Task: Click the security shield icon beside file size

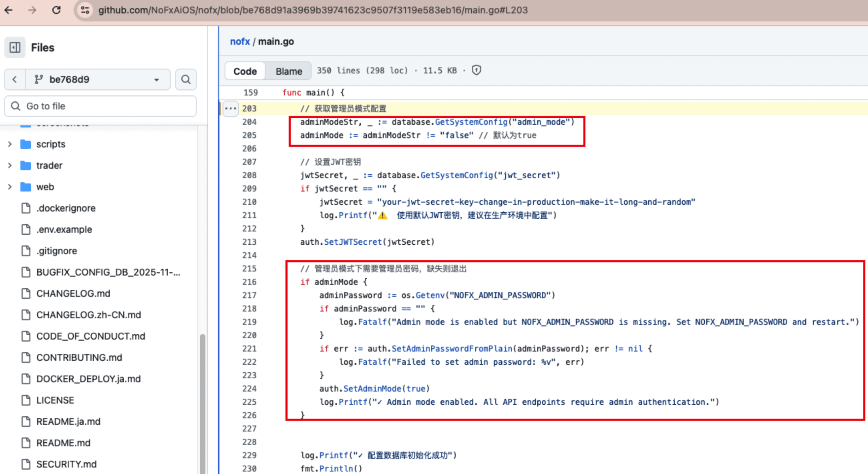Action: point(476,70)
